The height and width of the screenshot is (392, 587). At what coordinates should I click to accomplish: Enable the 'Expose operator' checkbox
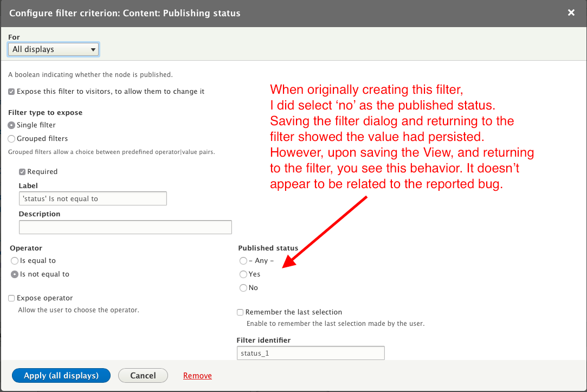(x=11, y=298)
